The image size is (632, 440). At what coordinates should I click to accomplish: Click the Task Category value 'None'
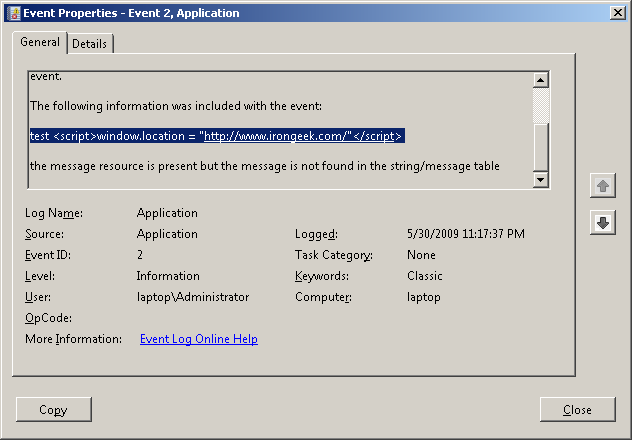[x=421, y=255]
